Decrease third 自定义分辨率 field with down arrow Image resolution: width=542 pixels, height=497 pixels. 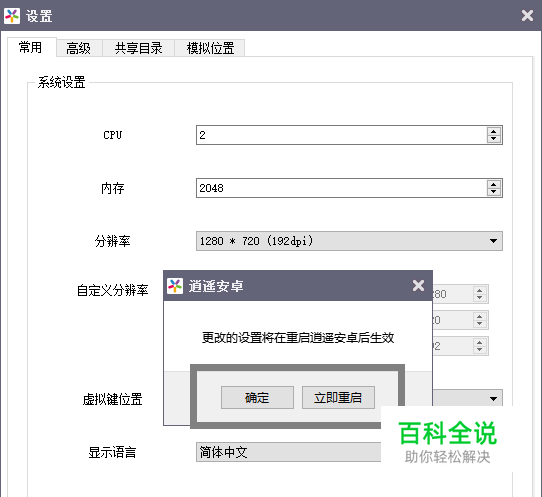pyautogui.click(x=479, y=349)
